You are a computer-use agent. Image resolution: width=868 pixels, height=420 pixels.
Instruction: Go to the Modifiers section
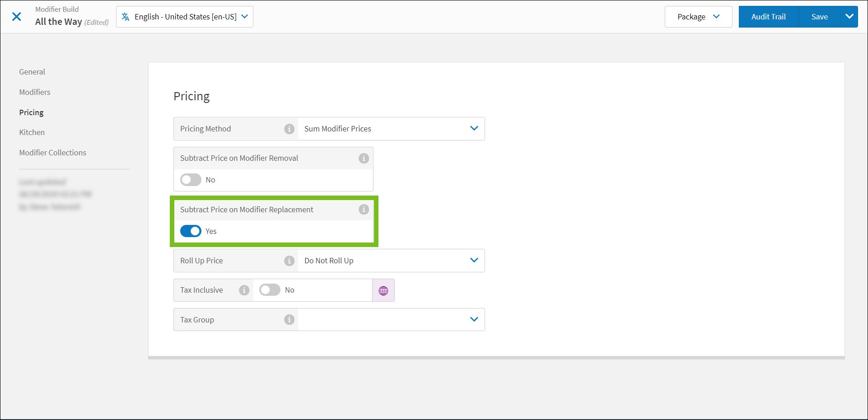(x=35, y=92)
